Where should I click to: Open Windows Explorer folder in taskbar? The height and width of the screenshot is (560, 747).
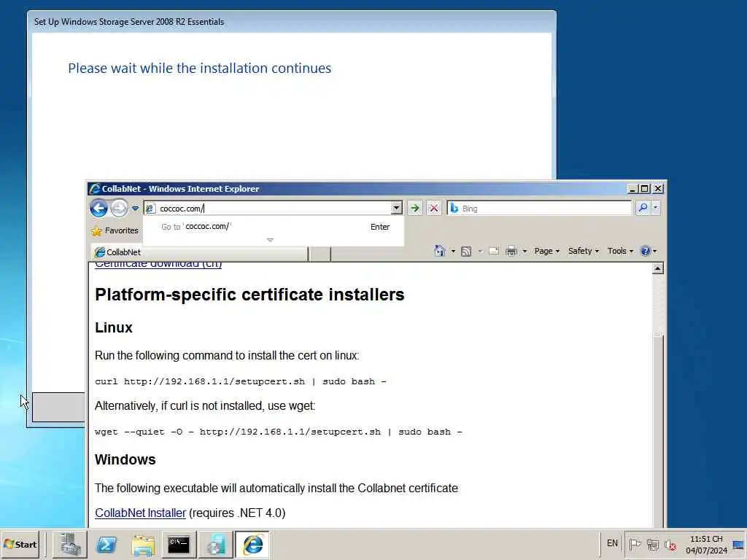coord(143,544)
